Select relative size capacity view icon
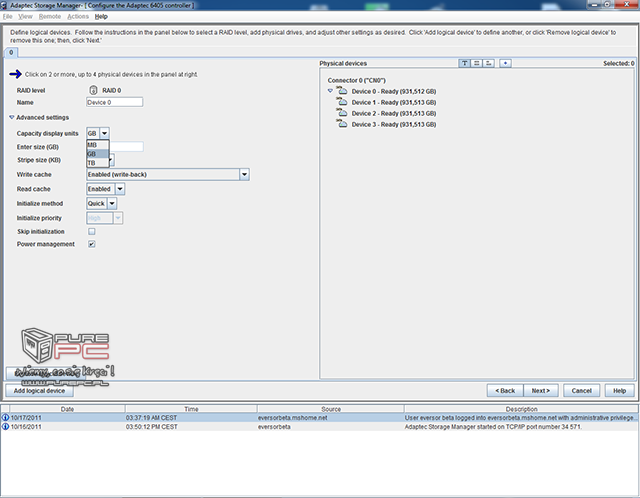The image size is (640, 498). 489,63
